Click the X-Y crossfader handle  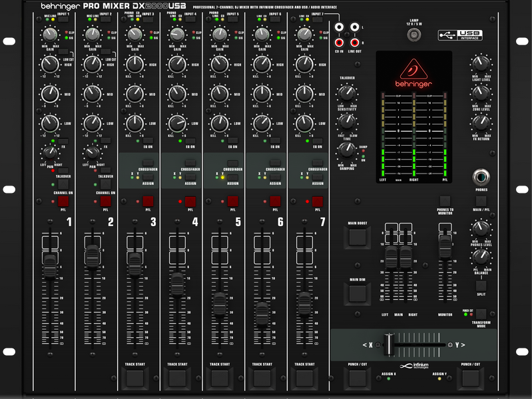[389, 344]
